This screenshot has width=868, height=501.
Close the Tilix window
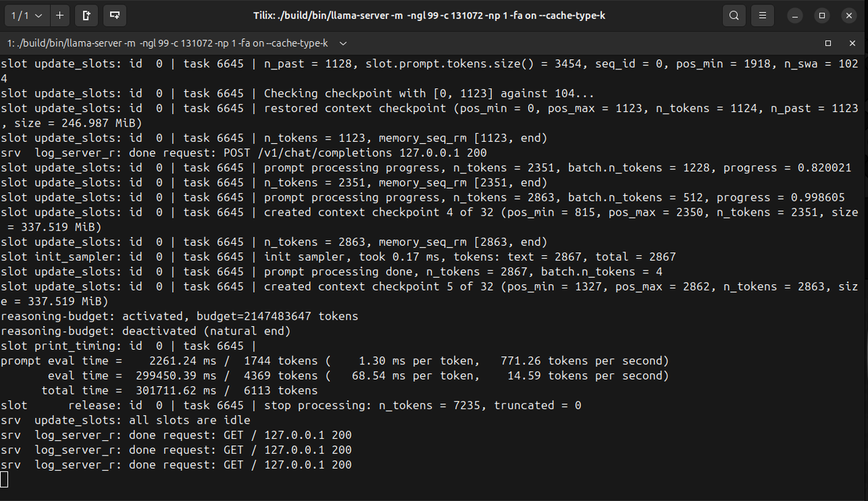pyautogui.click(x=848, y=15)
